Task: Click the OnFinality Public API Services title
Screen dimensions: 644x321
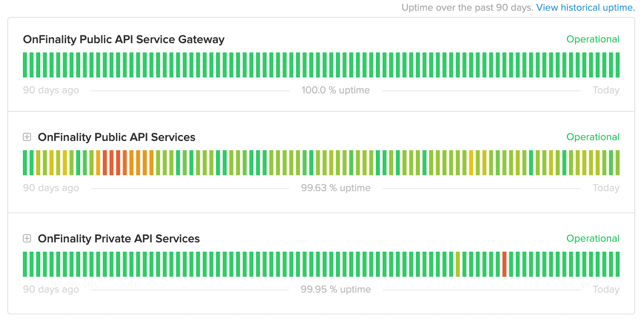Action: (116, 137)
